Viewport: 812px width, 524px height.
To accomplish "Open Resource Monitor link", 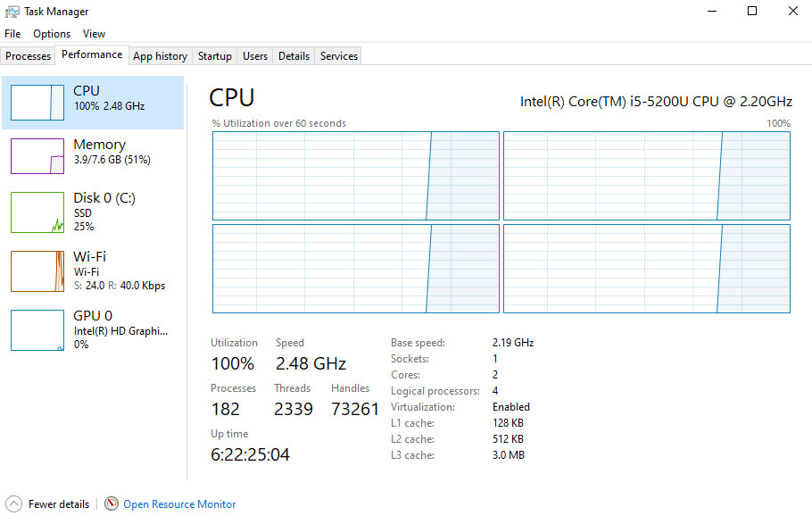I will click(179, 504).
